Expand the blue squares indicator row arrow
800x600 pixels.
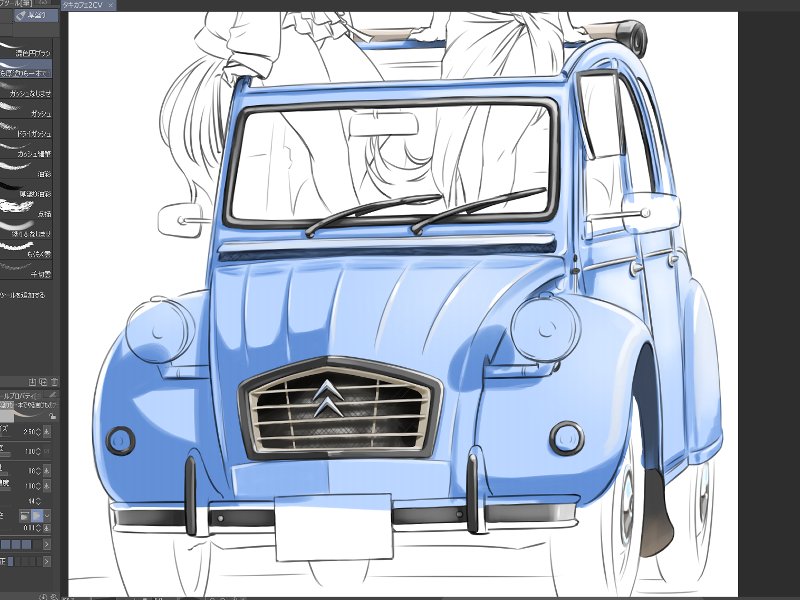[47, 544]
